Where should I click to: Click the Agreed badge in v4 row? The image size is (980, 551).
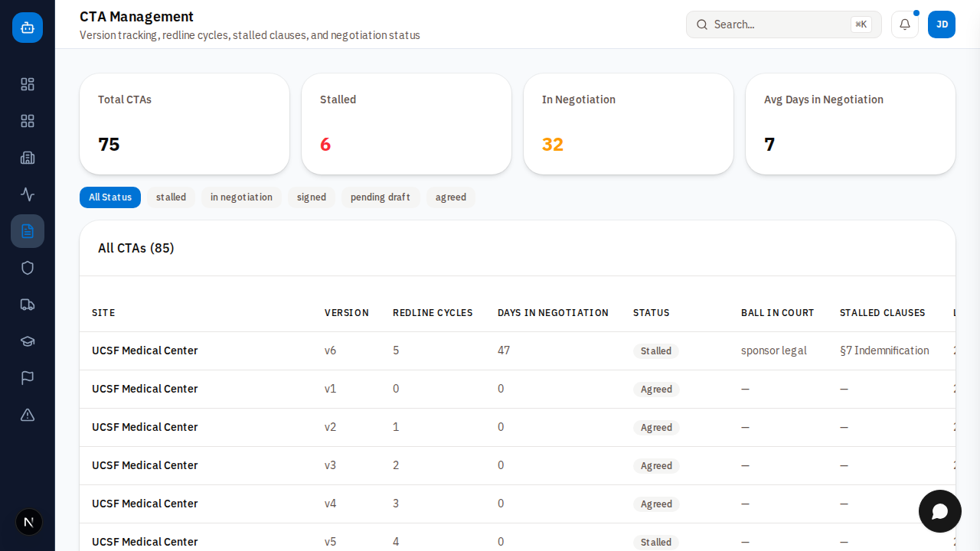click(x=656, y=504)
